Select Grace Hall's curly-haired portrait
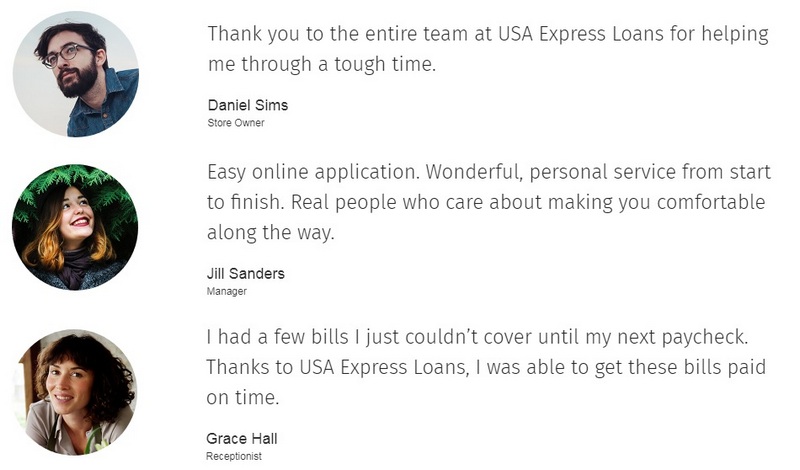This screenshot has width=800, height=470. click(x=75, y=392)
